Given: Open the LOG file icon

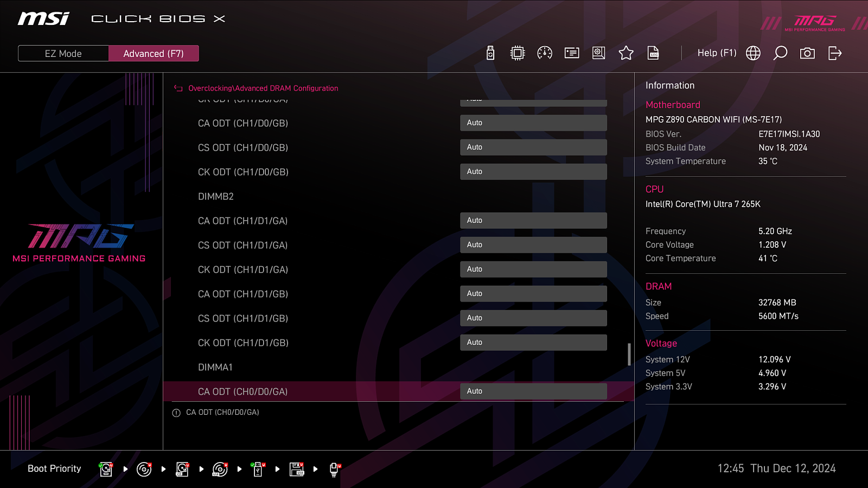Looking at the screenshot, I should 653,53.
